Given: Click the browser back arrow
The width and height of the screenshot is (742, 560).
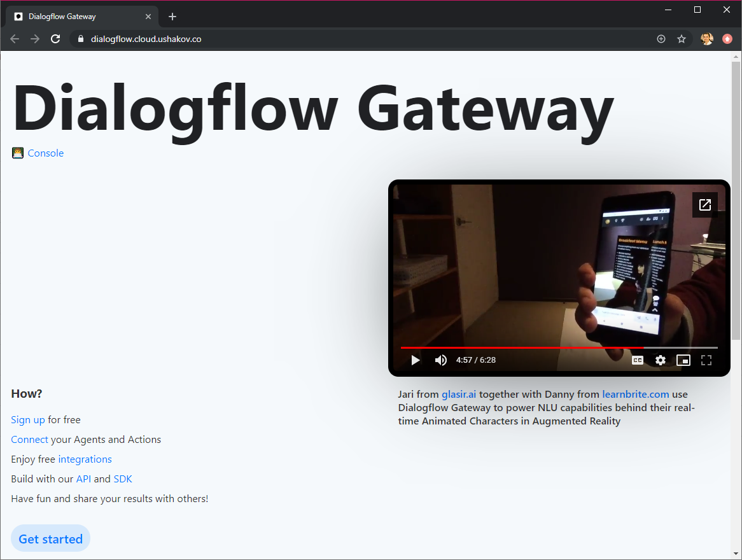Looking at the screenshot, I should click(15, 39).
